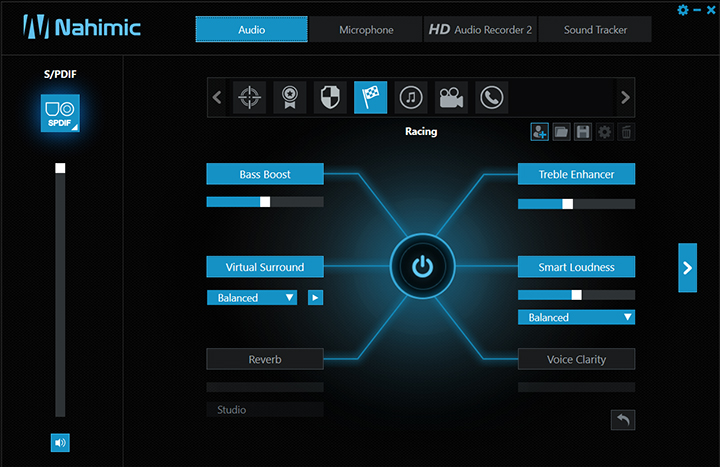Click the SPDIF output device icon

(x=60, y=113)
